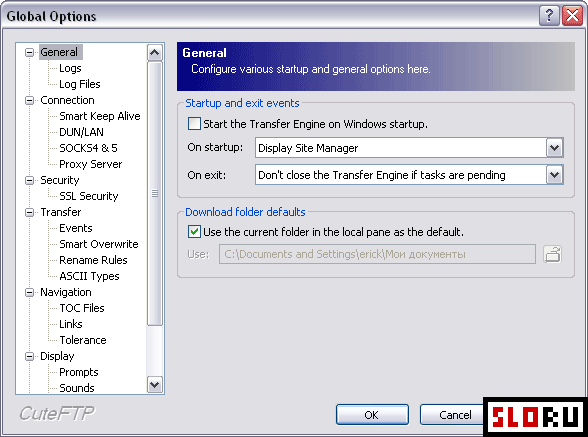Open the On startup dropdown
The height and width of the screenshot is (437, 588).
(x=555, y=148)
